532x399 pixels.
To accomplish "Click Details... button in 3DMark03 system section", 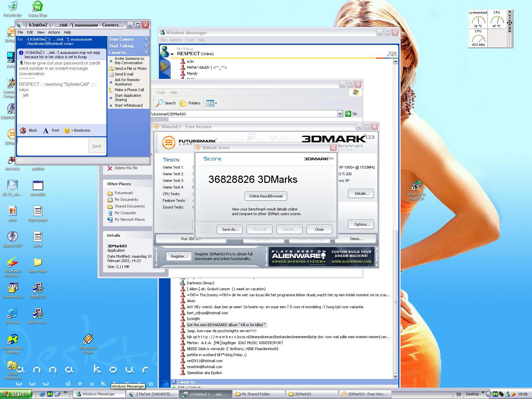I will click(362, 194).
